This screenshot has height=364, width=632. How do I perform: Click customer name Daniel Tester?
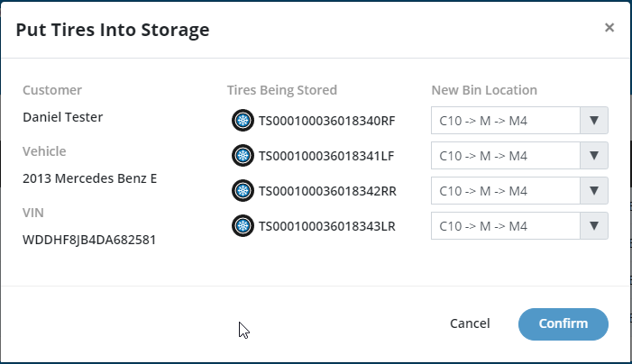pos(62,117)
